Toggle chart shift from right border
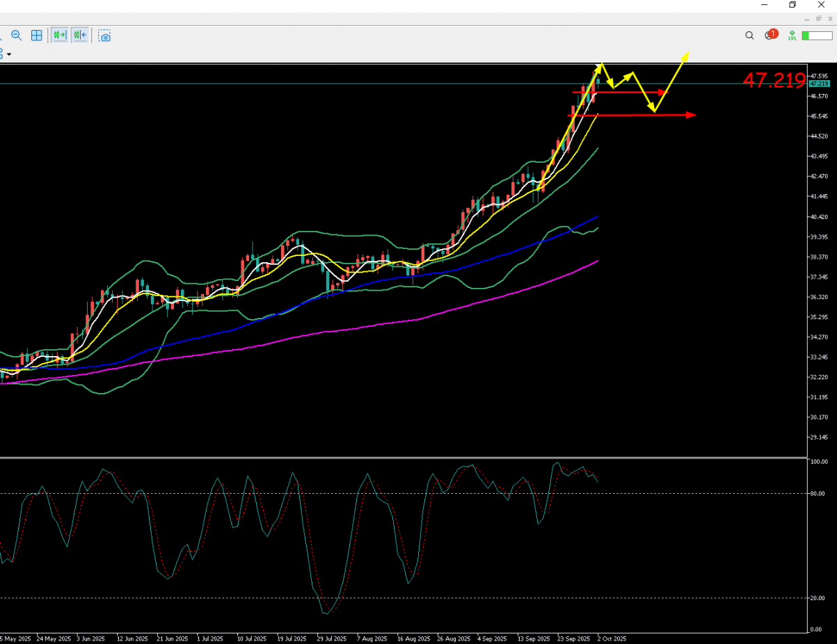 (80, 35)
